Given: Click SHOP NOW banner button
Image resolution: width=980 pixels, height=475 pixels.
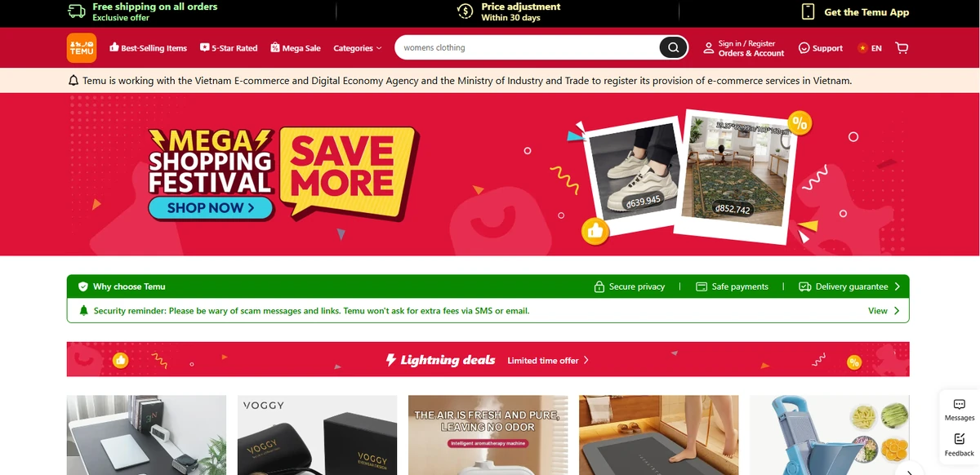Looking at the screenshot, I should 211,208.
